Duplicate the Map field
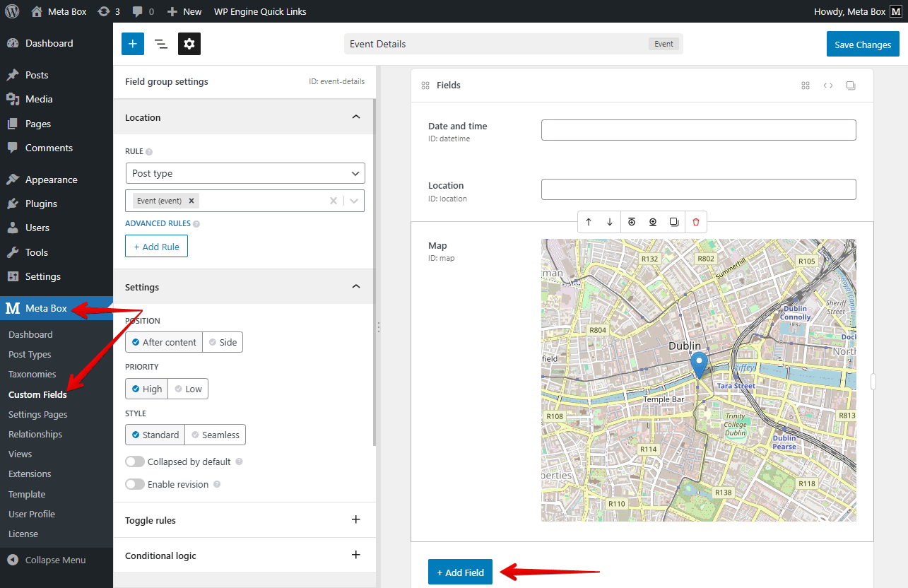The width and height of the screenshot is (908, 588). click(x=674, y=221)
